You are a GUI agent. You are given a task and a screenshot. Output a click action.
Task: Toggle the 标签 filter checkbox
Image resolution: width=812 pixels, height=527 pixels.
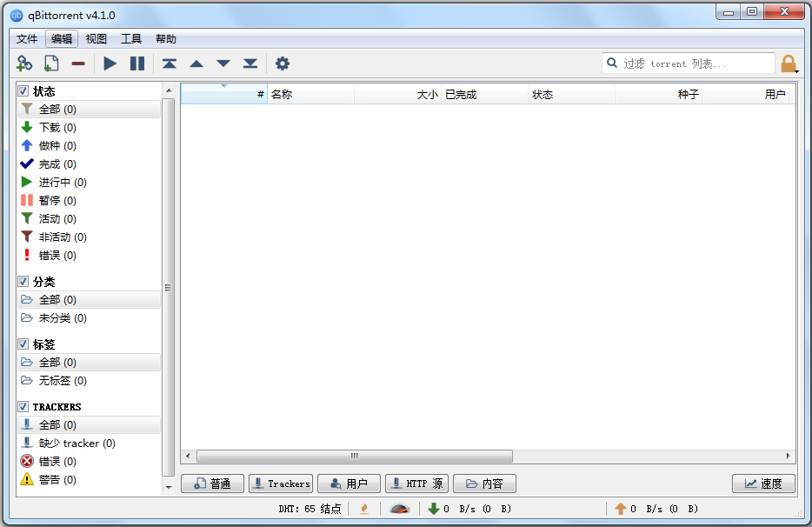[23, 344]
